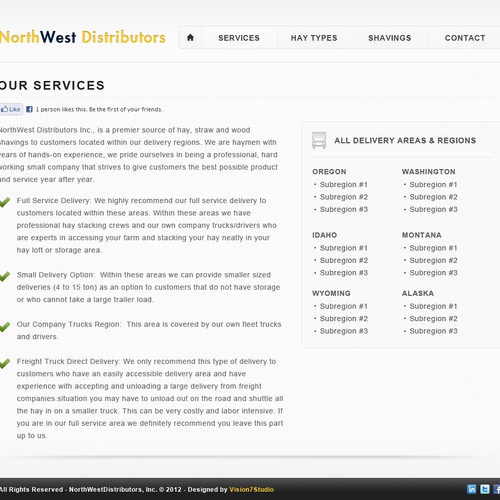Click the green checkmark beside Full Service Delivery
The width and height of the screenshot is (500, 500).
tap(4, 202)
